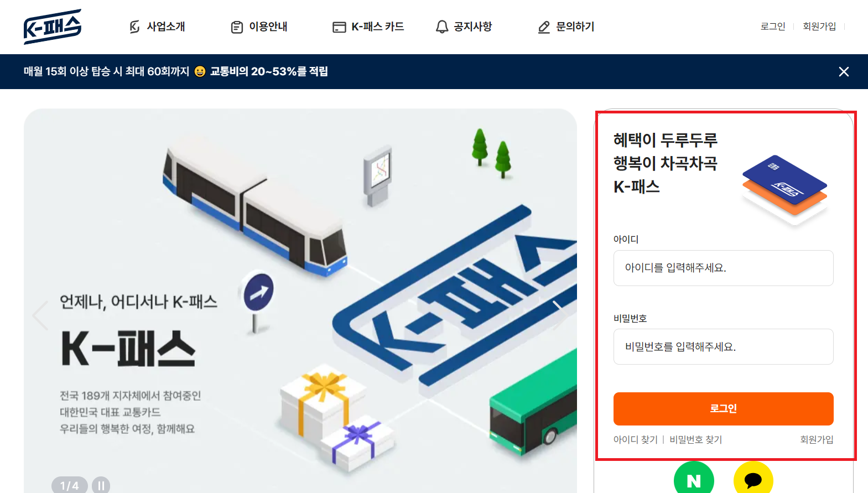Click the bell icon beside 공지사항
This screenshot has height=493, width=868.
(441, 27)
